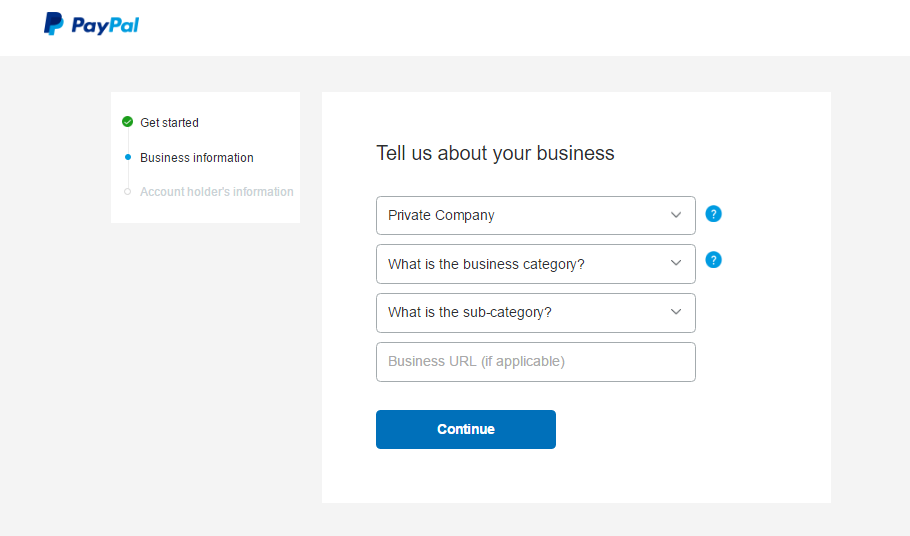Click the PayPal logo icon

pos(53,24)
